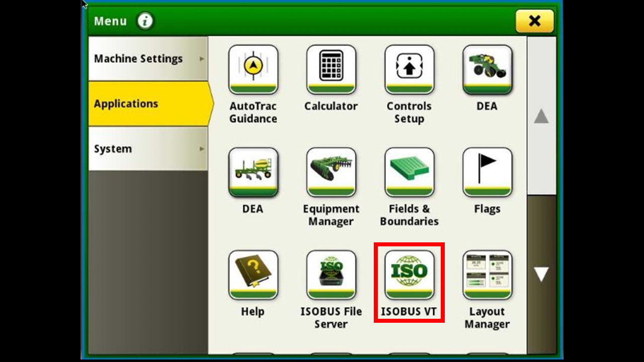
Task: Click the 'Fields & Boundaries' label text
Action: 409,215
